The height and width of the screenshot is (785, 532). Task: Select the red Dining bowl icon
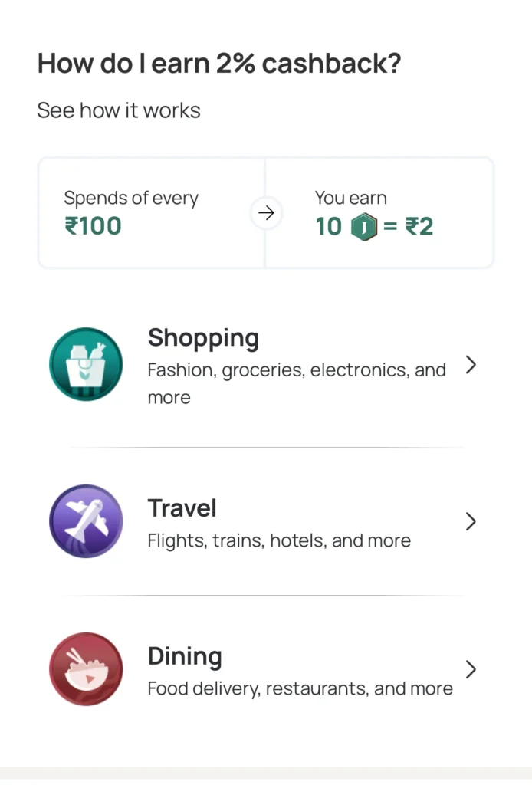pos(86,668)
